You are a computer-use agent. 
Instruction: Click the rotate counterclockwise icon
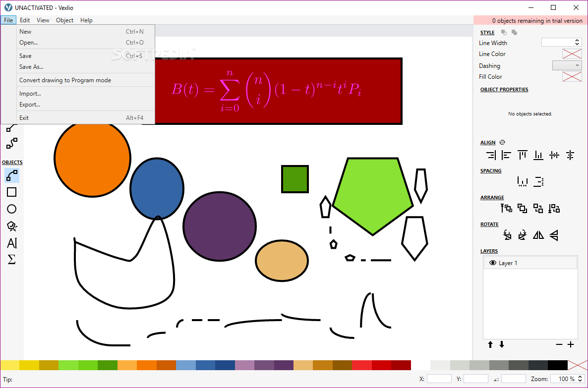(507, 235)
